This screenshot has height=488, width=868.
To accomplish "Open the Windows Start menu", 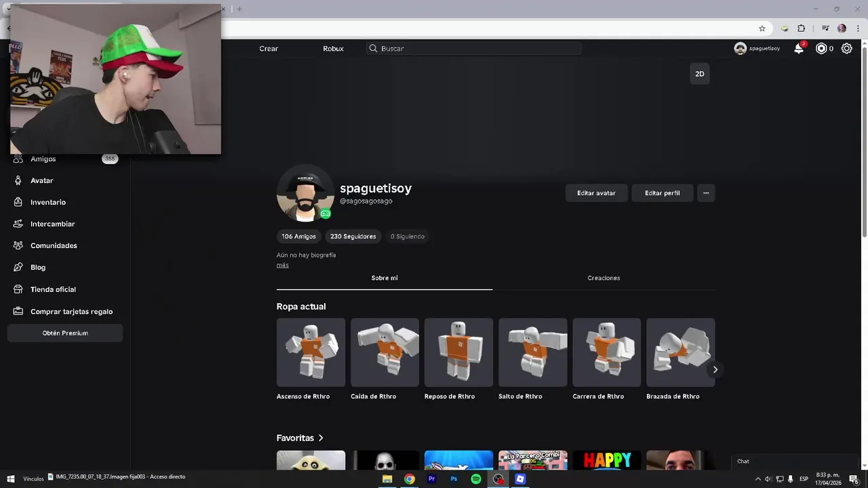I will 11,479.
